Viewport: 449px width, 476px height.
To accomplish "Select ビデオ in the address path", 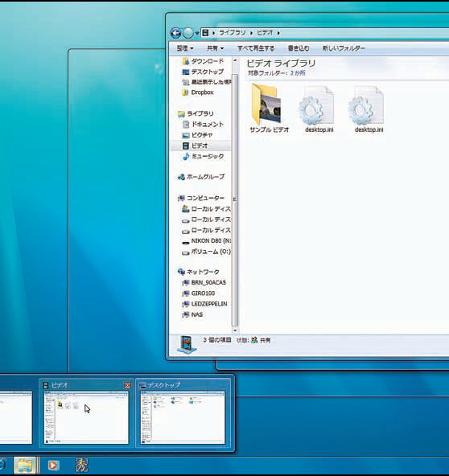I will (x=265, y=32).
